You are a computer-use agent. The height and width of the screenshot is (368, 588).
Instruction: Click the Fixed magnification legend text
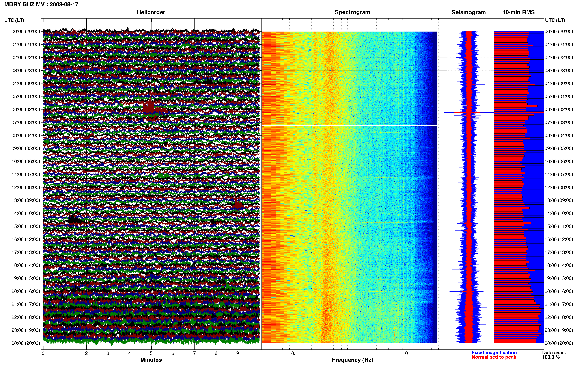[494, 352]
